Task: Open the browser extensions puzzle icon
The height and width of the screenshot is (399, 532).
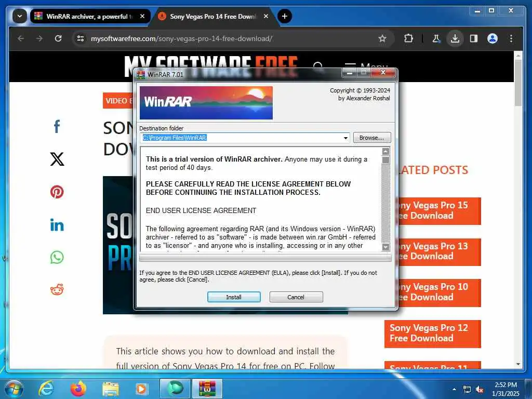Action: click(408, 38)
